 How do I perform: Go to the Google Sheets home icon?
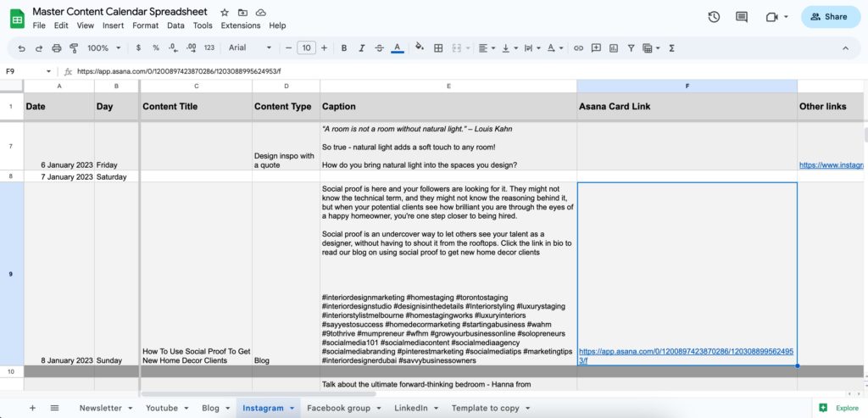point(17,19)
